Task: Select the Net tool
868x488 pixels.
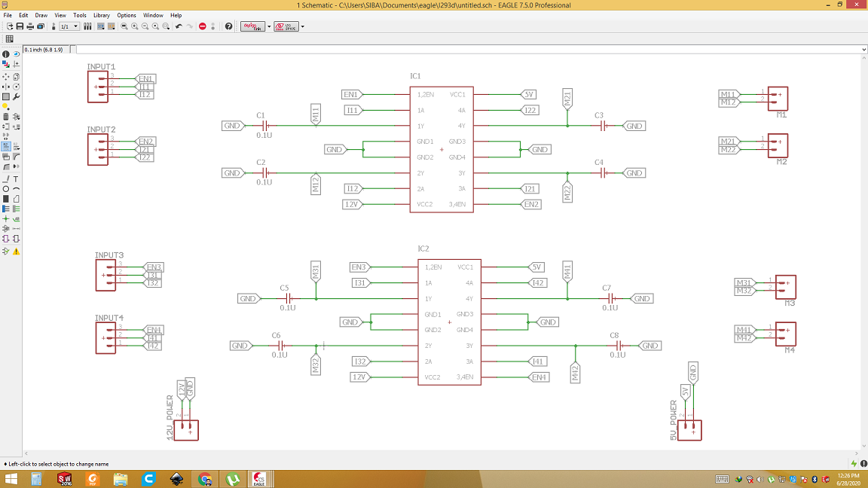Action: 16,209
